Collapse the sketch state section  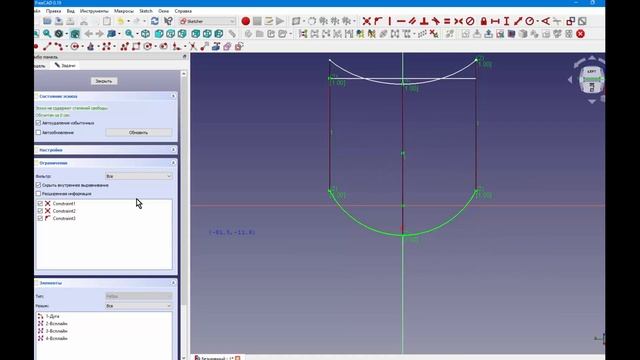(x=173, y=96)
